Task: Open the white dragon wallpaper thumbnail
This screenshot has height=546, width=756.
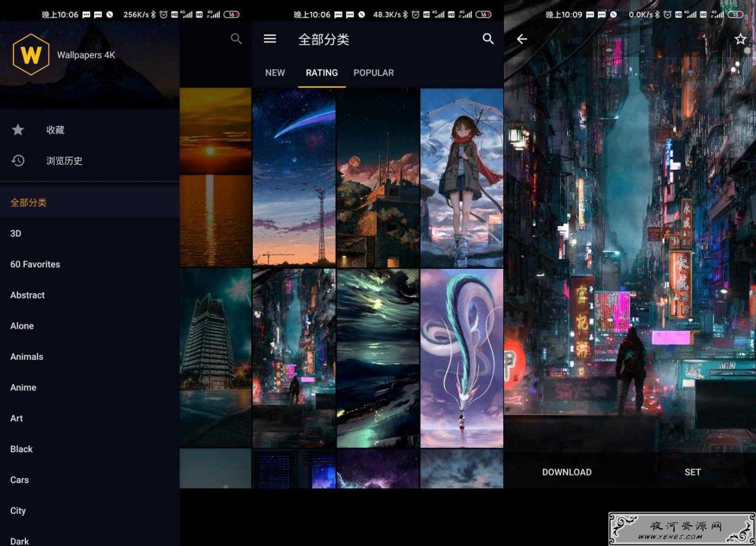Action: 462,358
